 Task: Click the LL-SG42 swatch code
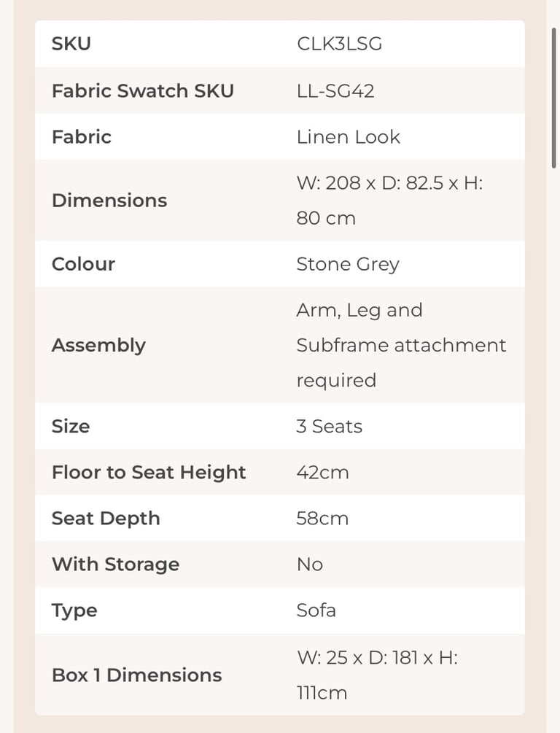(335, 90)
